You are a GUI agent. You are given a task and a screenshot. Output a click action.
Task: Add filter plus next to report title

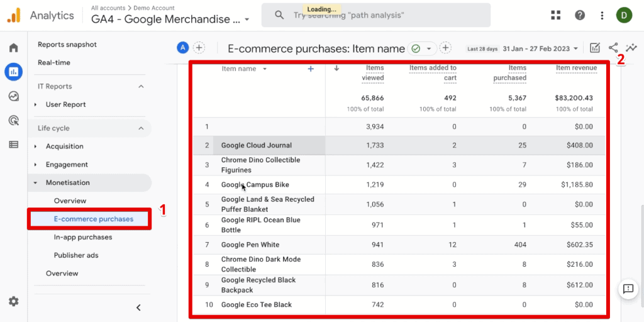[x=445, y=48]
